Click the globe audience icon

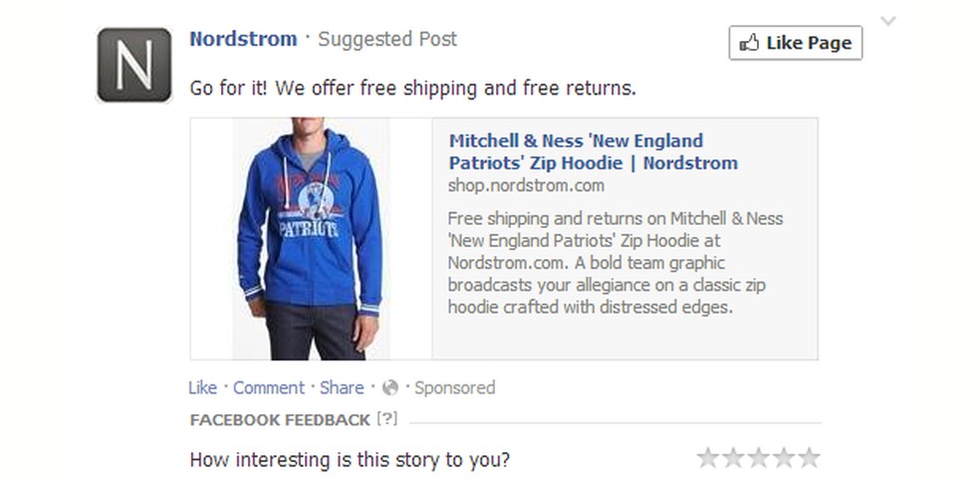pyautogui.click(x=390, y=387)
